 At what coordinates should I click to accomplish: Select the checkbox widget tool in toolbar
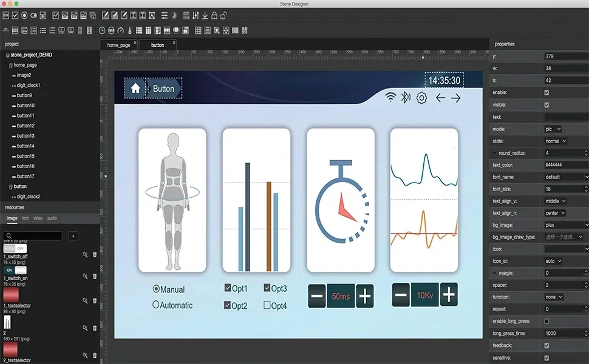coord(15,15)
